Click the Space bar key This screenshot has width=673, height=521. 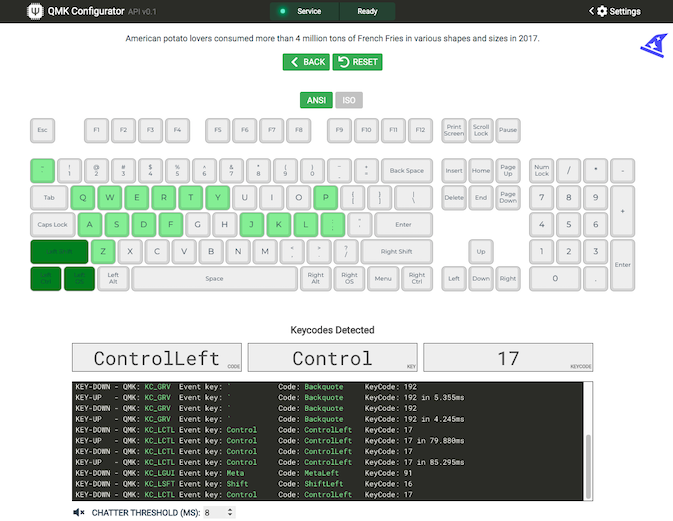tap(214, 278)
